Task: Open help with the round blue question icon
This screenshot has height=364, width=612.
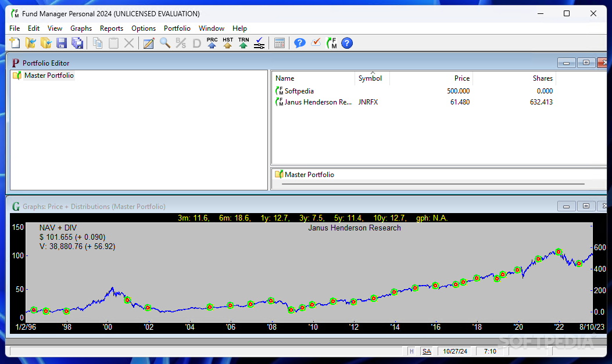Action: click(x=347, y=43)
